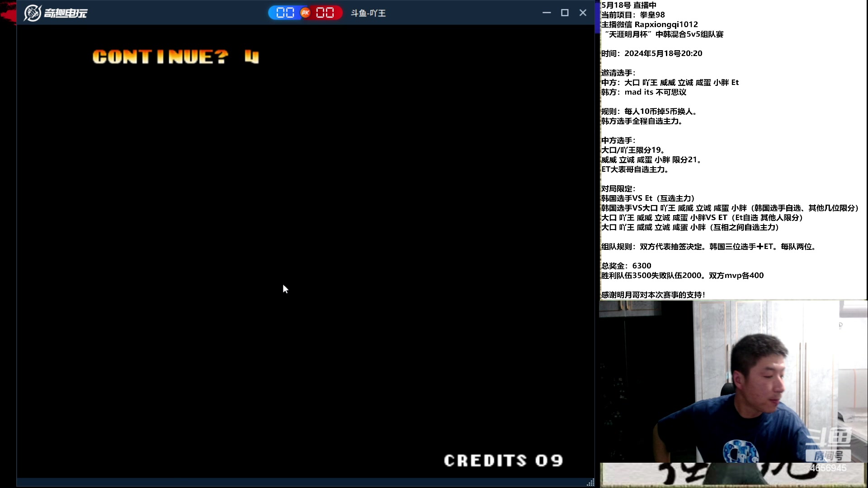Click the 韩方选手全程自选主力 line
The height and width of the screenshot is (488, 868).
(x=642, y=121)
